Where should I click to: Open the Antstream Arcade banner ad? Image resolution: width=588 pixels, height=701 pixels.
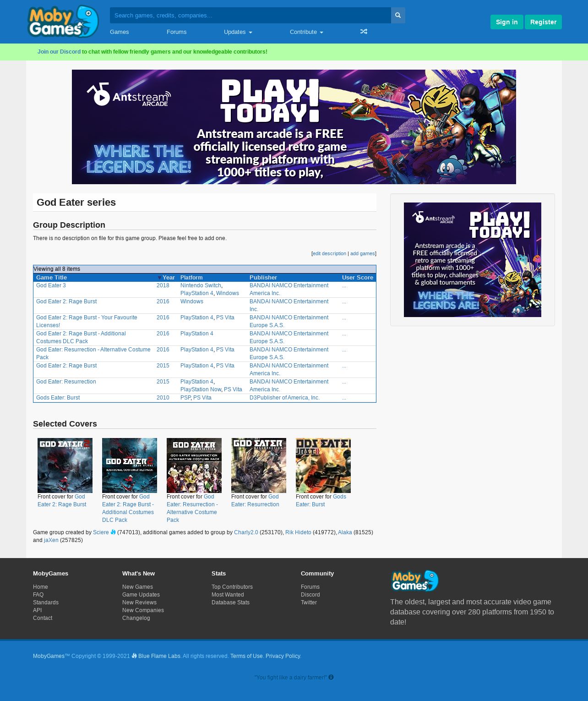coord(294,127)
